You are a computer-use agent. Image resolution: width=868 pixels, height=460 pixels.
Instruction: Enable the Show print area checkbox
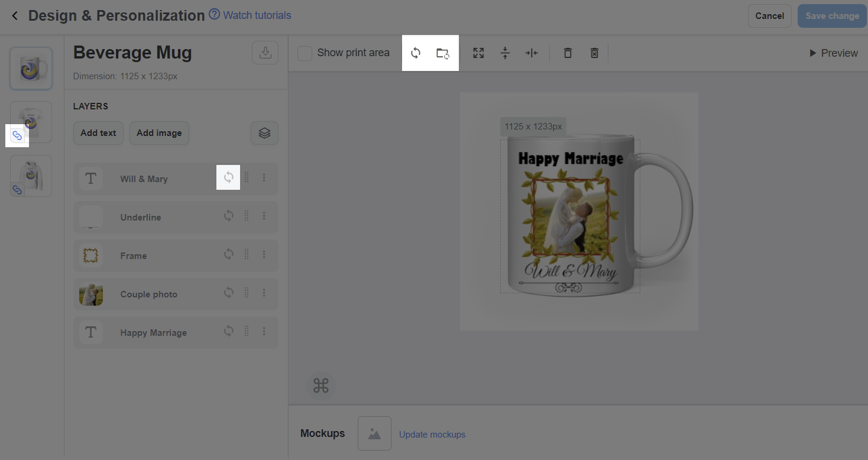coord(305,53)
